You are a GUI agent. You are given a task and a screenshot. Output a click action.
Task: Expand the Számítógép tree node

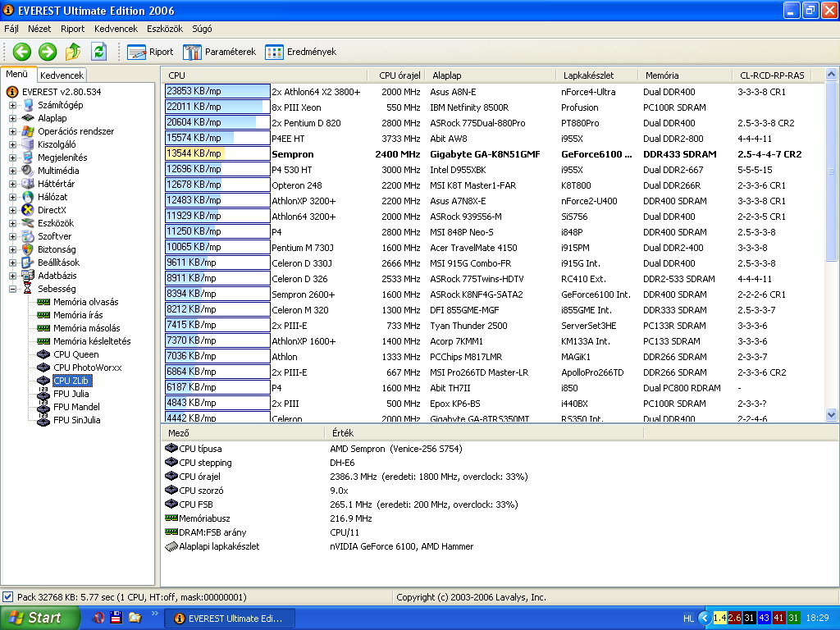pyautogui.click(x=12, y=105)
